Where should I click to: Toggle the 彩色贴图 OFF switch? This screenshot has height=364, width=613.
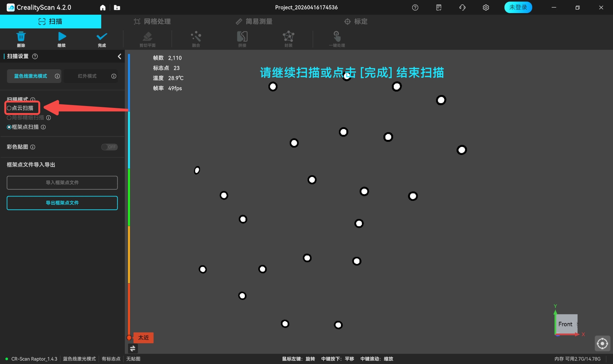[110, 147]
